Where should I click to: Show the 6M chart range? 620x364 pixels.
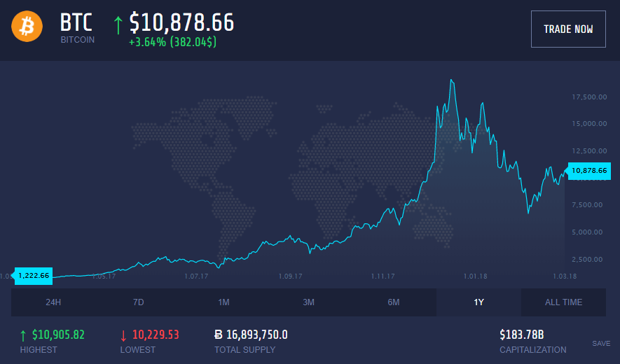pyautogui.click(x=394, y=302)
